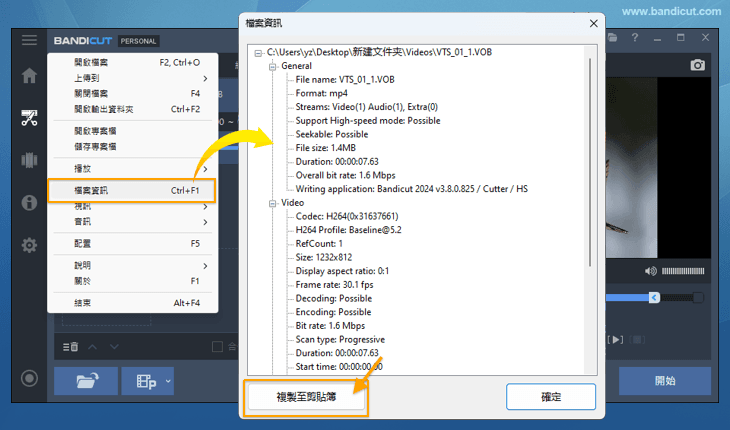The width and height of the screenshot is (730, 430).
Task: Click the file info dialog scrollbar
Action: [x=590, y=162]
